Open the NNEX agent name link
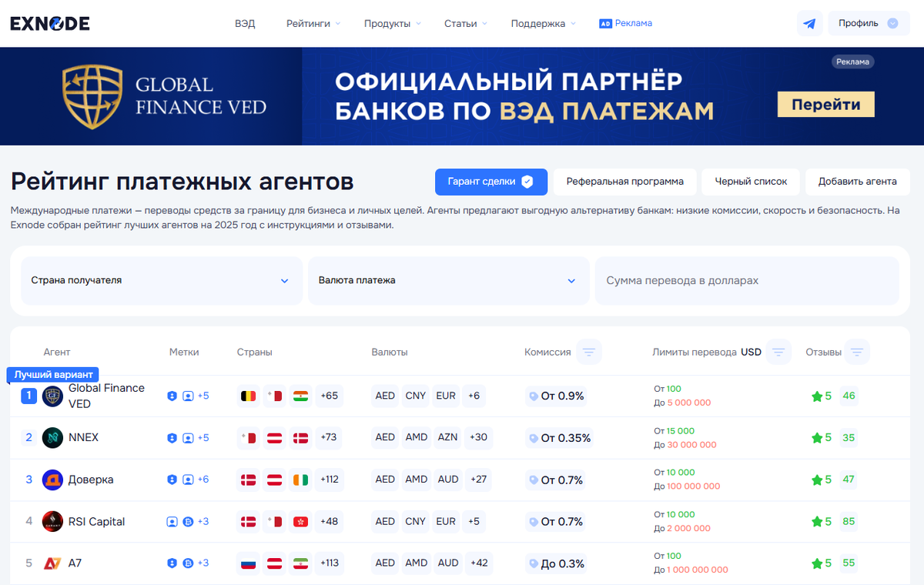 pos(83,438)
